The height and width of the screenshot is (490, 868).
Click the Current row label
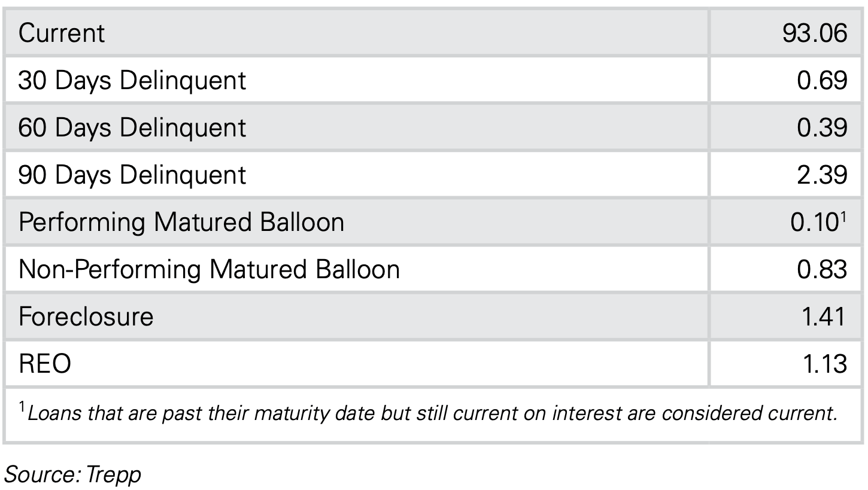pyautogui.click(x=62, y=32)
